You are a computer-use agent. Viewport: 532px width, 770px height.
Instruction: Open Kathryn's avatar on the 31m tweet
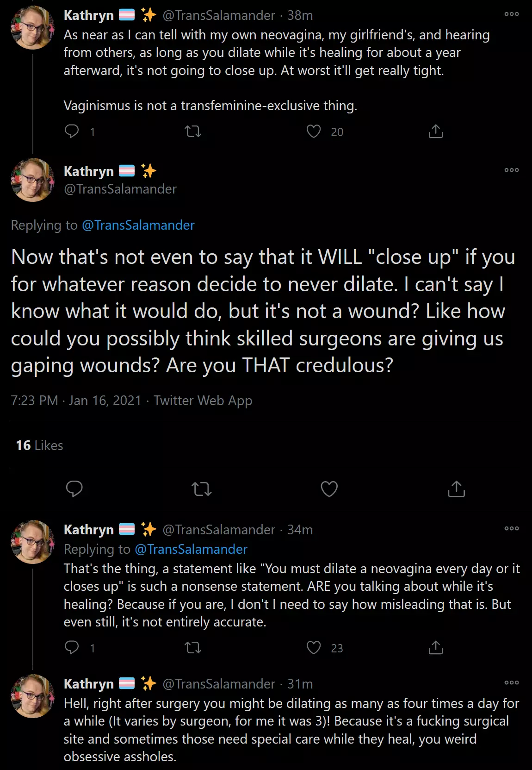click(x=32, y=696)
